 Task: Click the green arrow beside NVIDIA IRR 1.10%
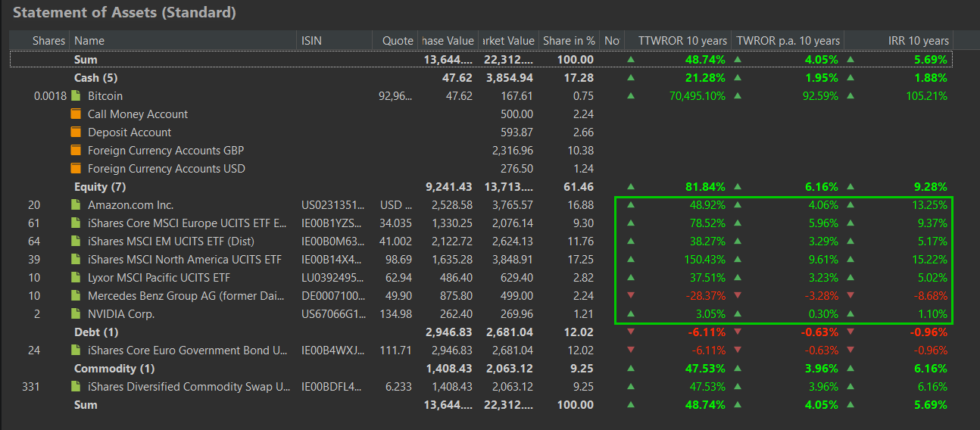(850, 314)
